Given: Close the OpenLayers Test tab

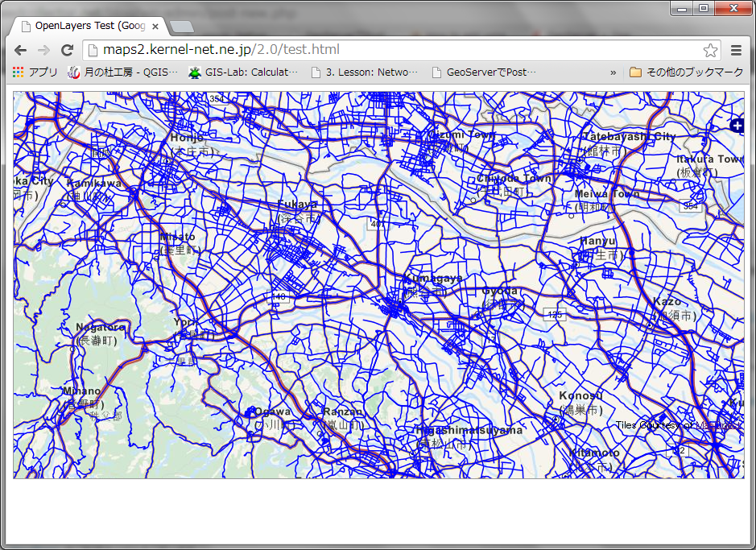Looking at the screenshot, I should tap(155, 26).
